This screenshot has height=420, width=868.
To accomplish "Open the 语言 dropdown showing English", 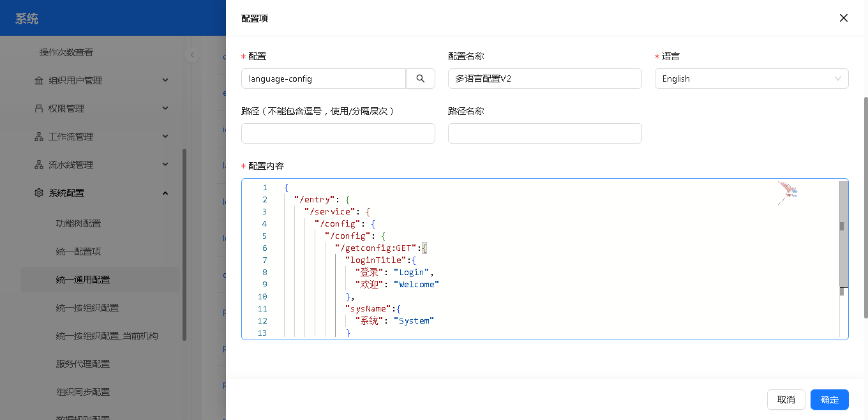I will [x=751, y=79].
